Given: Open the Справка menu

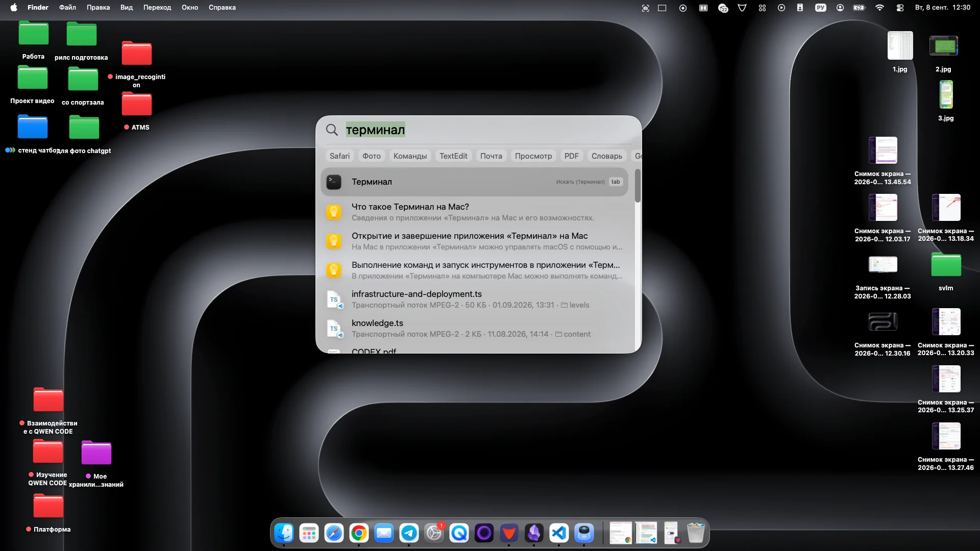Looking at the screenshot, I should [x=222, y=8].
